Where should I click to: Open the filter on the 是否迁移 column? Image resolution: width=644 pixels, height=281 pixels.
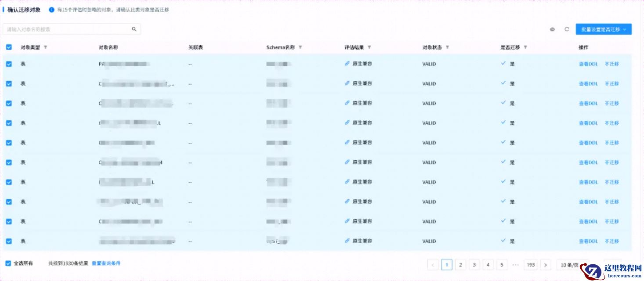pyautogui.click(x=525, y=47)
